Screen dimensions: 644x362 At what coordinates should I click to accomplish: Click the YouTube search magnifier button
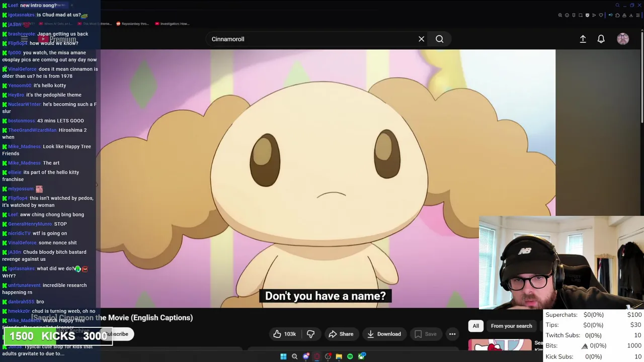coord(439,39)
